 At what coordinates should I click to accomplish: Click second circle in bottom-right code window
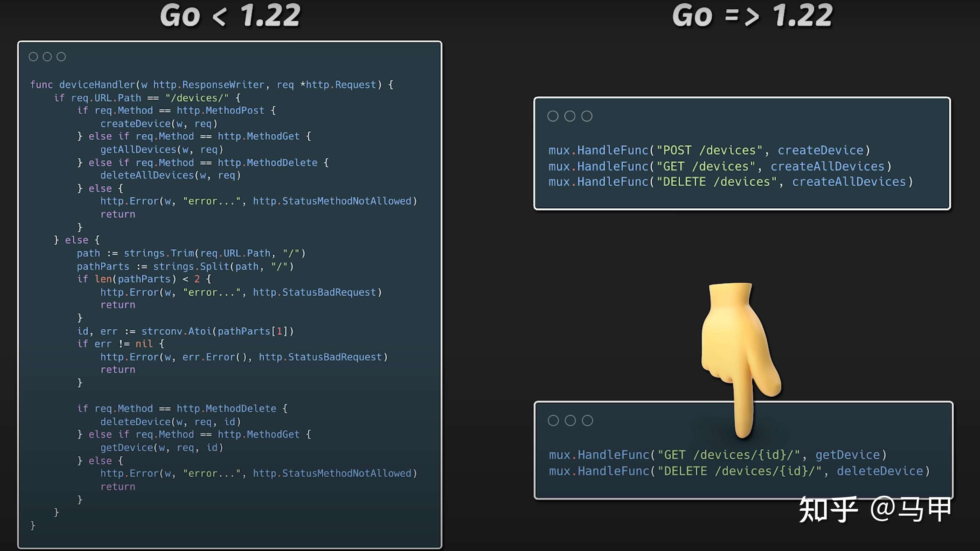(570, 420)
